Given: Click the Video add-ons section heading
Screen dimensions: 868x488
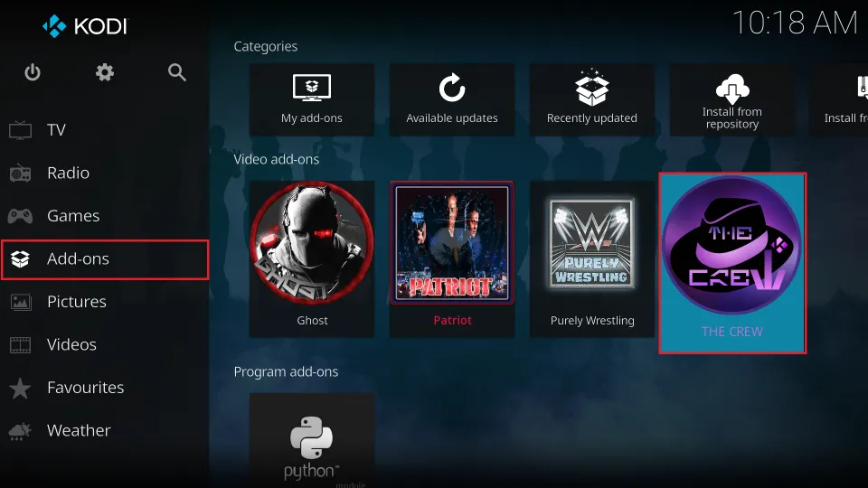Looking at the screenshot, I should (x=277, y=159).
